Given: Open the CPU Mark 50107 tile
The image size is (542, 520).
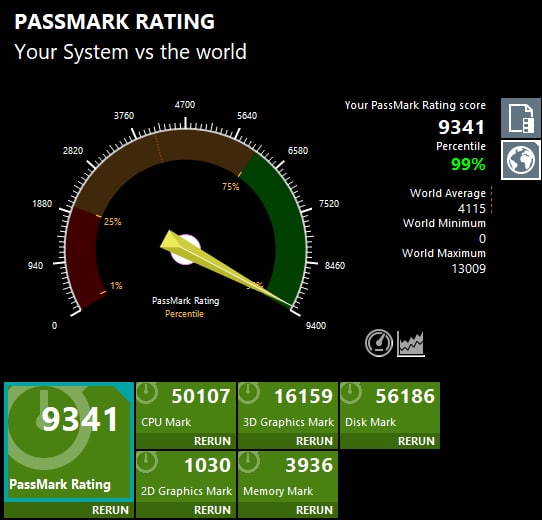Looking at the screenshot, I should (x=186, y=408).
